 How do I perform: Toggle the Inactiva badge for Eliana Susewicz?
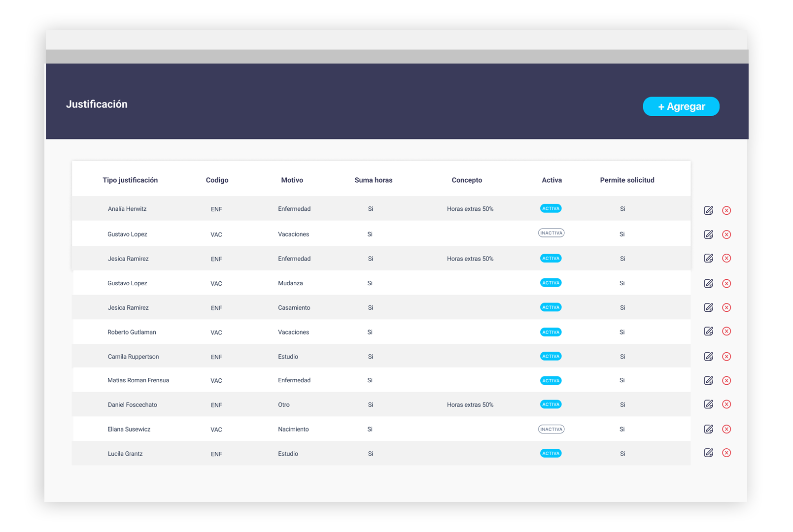(551, 430)
